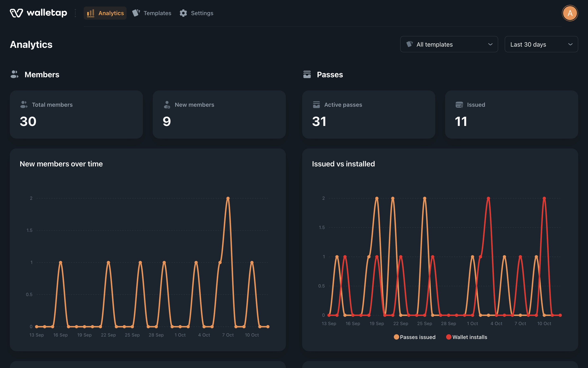Open the Settings tab
Screen dimensions: 588x368
click(196, 13)
